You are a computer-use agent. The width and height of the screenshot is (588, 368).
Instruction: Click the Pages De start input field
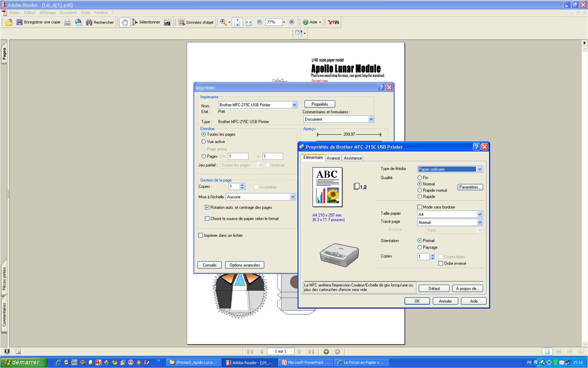(238, 156)
